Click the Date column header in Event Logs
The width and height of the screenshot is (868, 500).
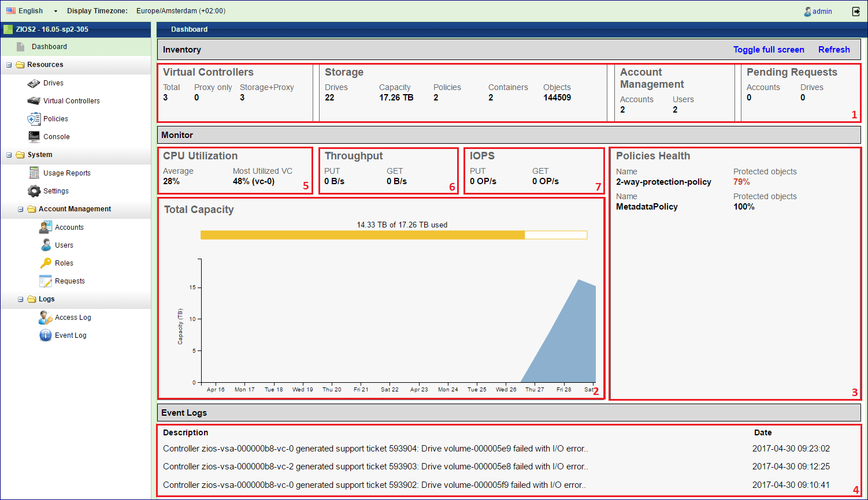pyautogui.click(x=763, y=432)
